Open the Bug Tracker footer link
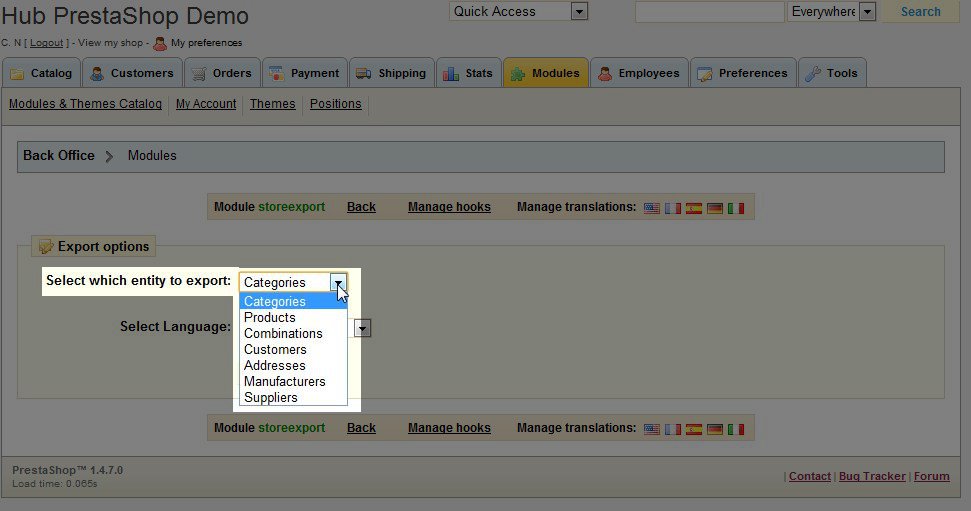Viewport: 971px width, 511px height. tap(872, 477)
